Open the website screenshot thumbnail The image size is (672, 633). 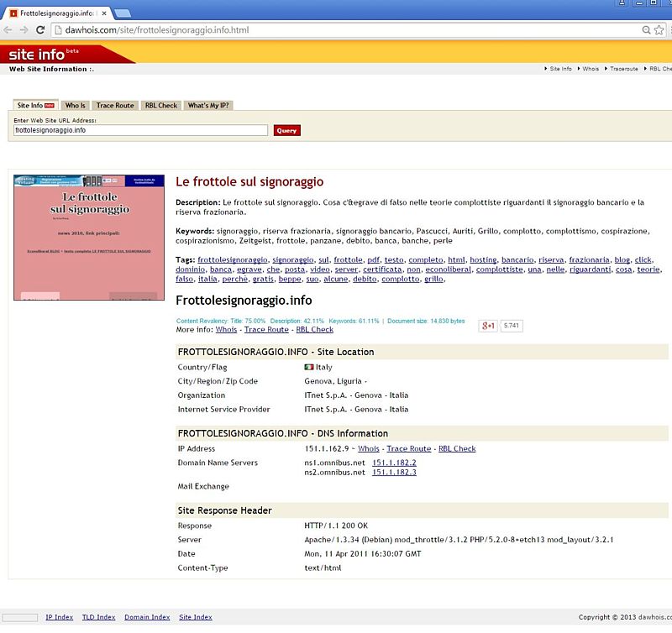click(89, 238)
